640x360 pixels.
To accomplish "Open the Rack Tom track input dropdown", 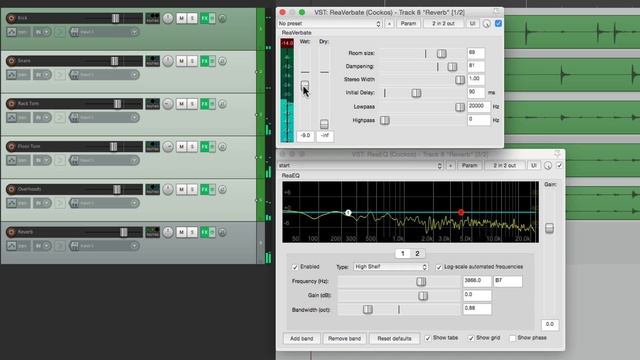I will pyautogui.click(x=104, y=118).
